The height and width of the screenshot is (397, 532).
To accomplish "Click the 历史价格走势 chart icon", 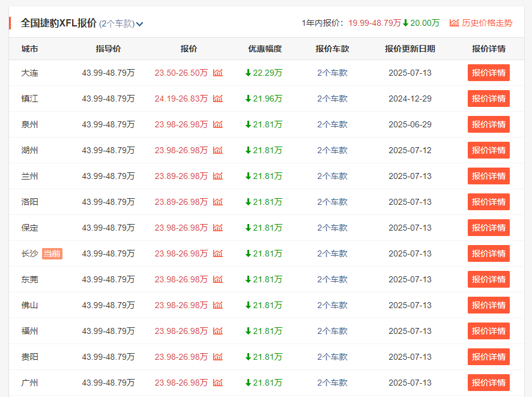I will 454,23.
